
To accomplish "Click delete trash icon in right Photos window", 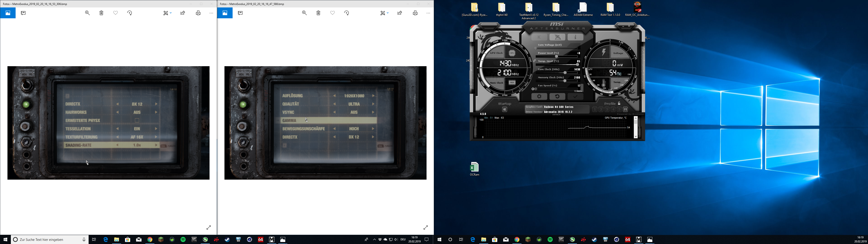I will [318, 13].
